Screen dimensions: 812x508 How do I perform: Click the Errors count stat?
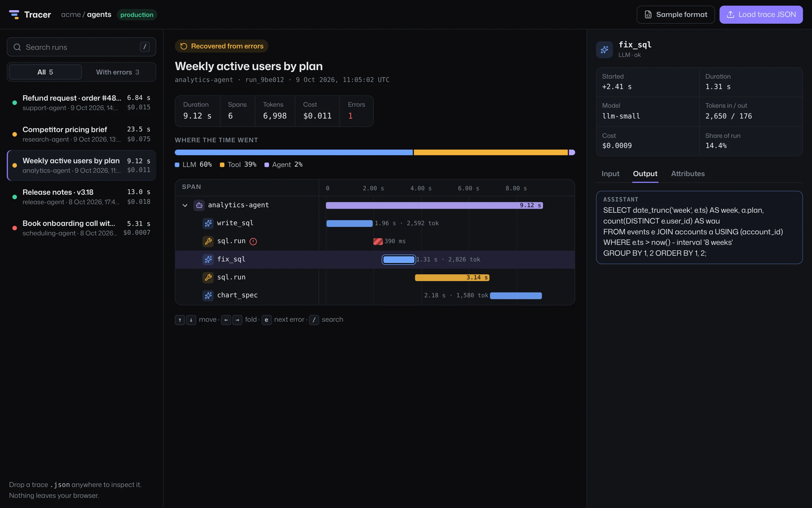pyautogui.click(x=356, y=111)
